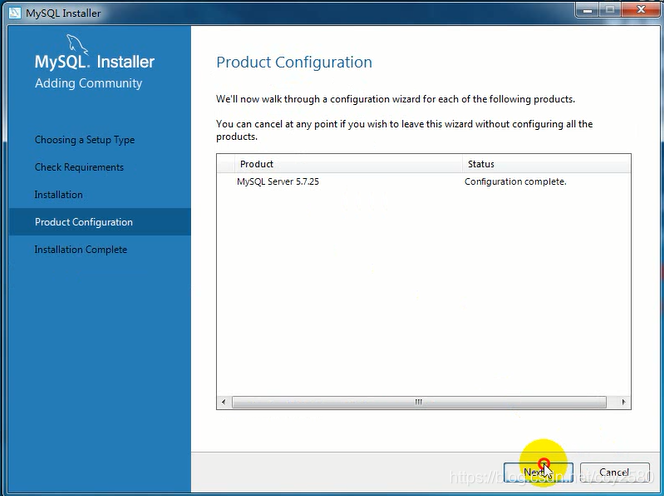Select the Product Configuration sidebar step
The height and width of the screenshot is (496, 664).
[x=100, y=222]
